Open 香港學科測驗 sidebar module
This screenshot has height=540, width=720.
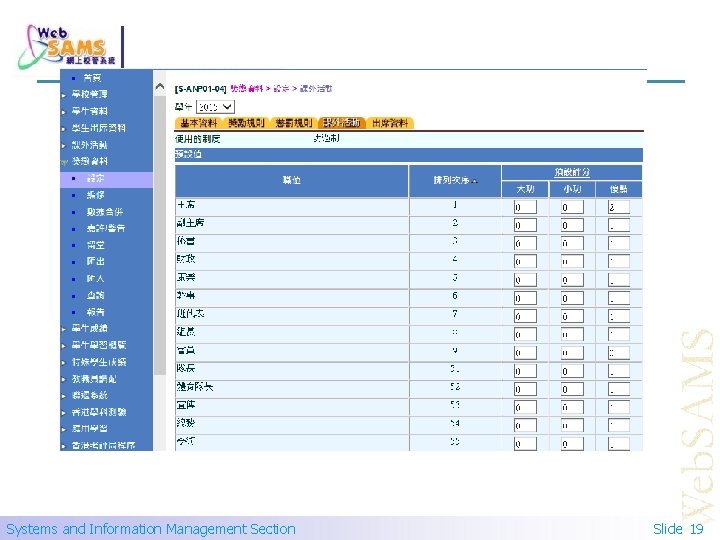pos(99,412)
